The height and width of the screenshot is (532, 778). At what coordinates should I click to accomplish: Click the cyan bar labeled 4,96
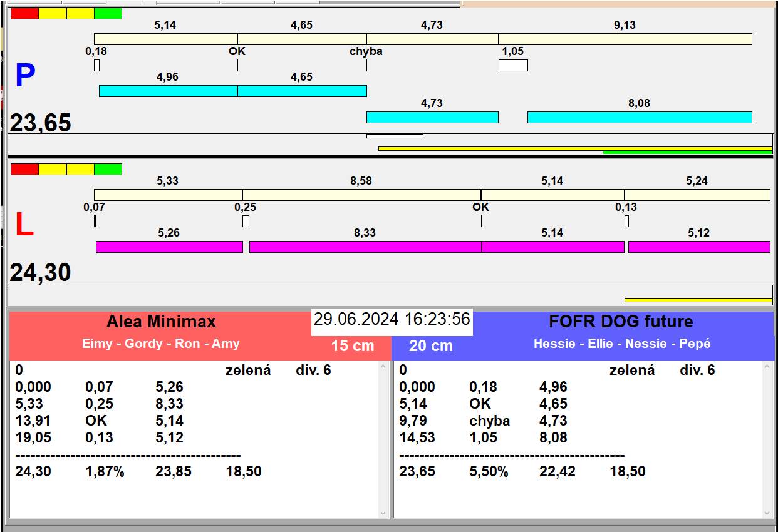point(168,91)
